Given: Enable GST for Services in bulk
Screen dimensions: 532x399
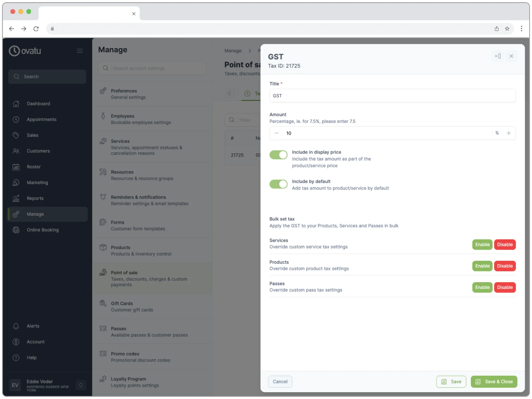Looking at the screenshot, I should coord(482,244).
